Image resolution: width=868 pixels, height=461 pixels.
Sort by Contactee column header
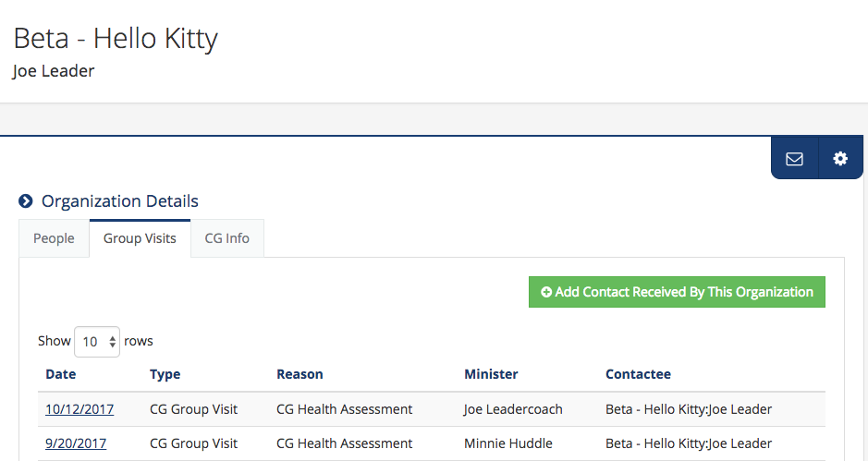tap(638, 374)
